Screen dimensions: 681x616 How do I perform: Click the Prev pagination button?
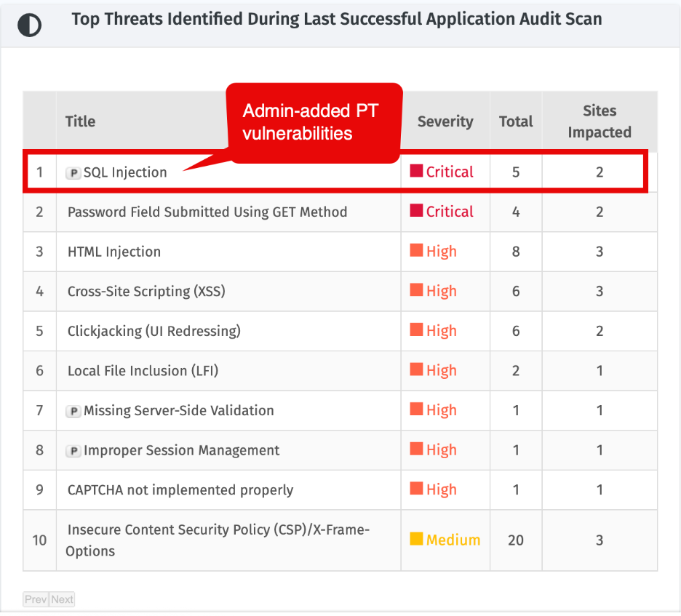36,599
